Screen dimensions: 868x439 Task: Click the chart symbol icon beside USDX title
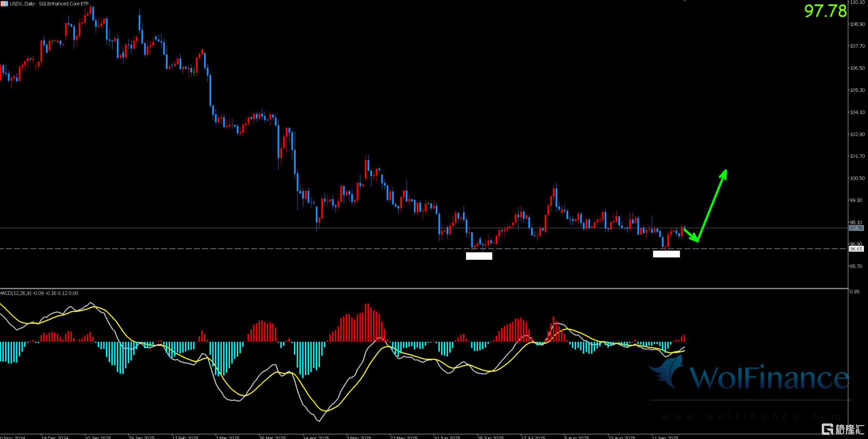coord(4,4)
